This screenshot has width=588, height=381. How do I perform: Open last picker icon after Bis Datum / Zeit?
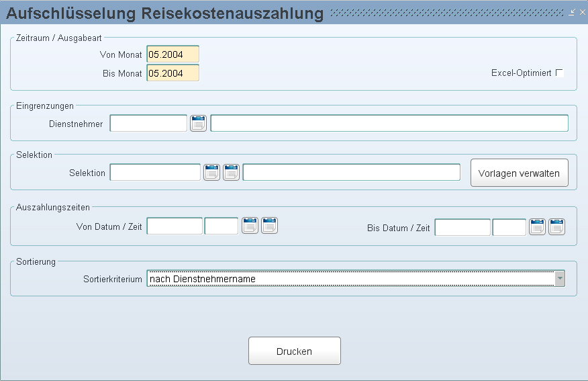point(556,227)
